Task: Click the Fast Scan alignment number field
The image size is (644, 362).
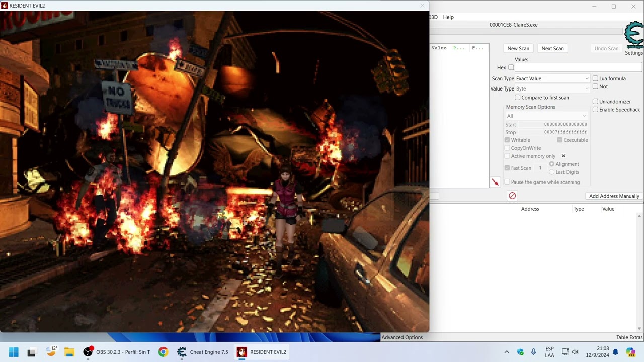Action: coord(541,168)
